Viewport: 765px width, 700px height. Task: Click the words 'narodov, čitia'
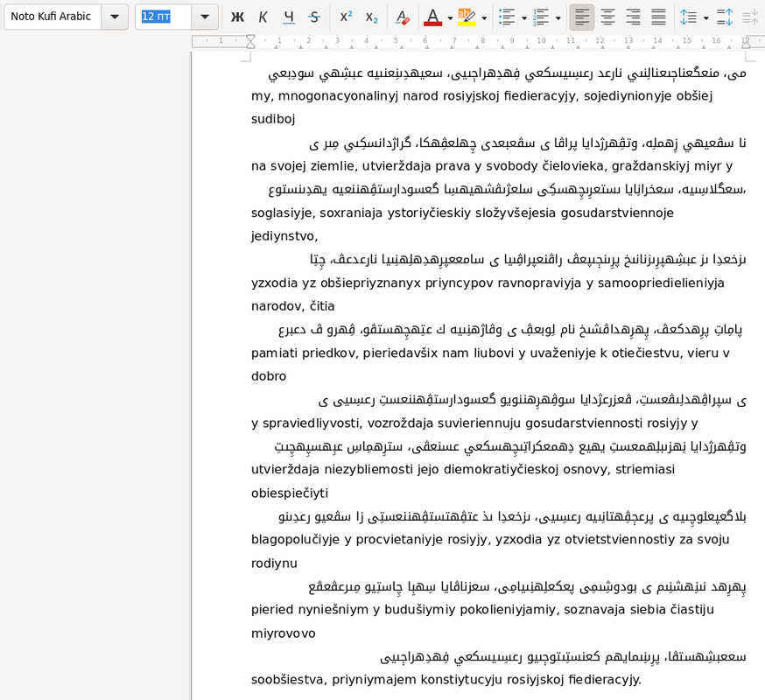point(292,306)
